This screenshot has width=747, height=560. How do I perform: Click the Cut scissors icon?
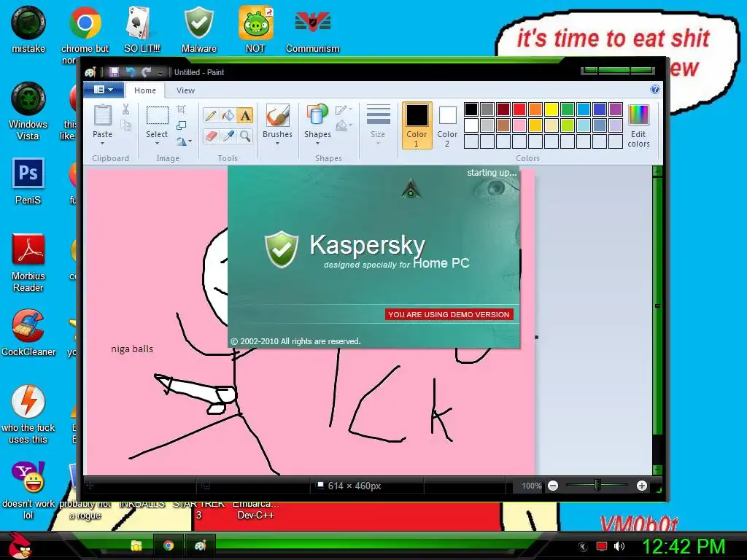[125, 109]
